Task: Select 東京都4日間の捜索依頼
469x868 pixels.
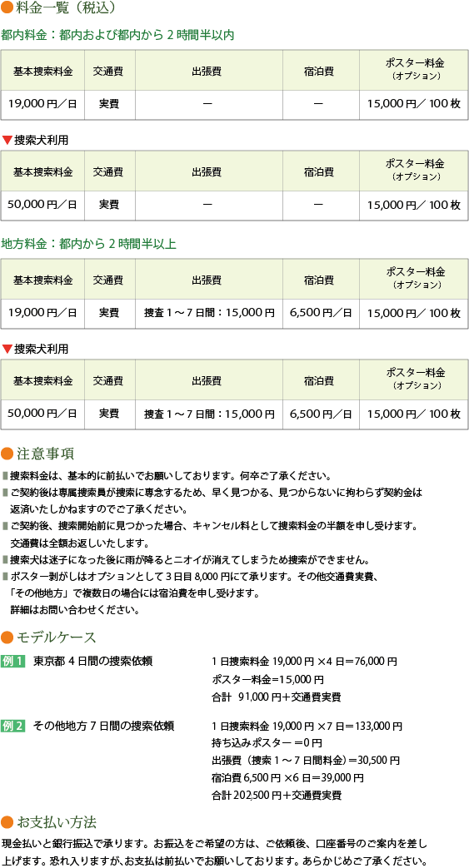Action: (x=92, y=662)
